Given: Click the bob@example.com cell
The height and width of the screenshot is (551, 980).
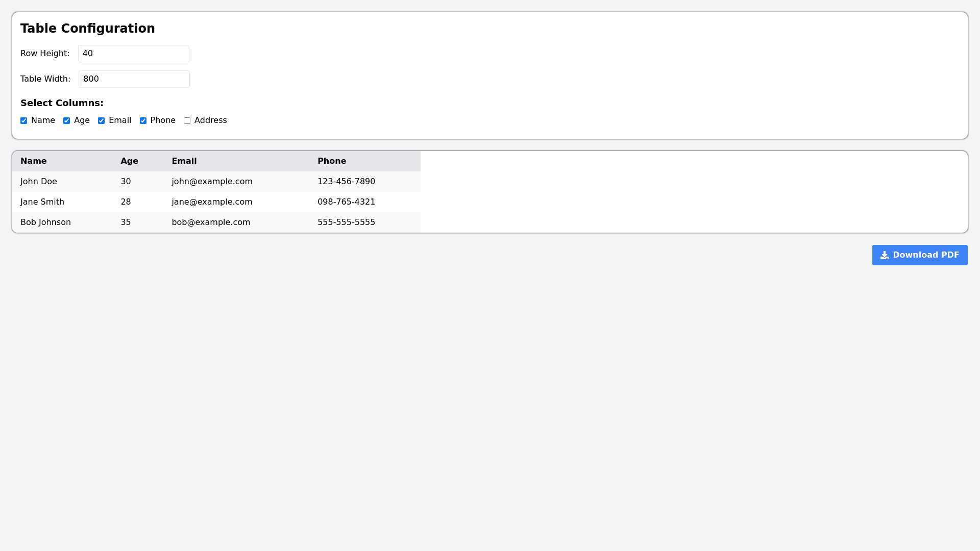Looking at the screenshot, I should click(x=211, y=222).
